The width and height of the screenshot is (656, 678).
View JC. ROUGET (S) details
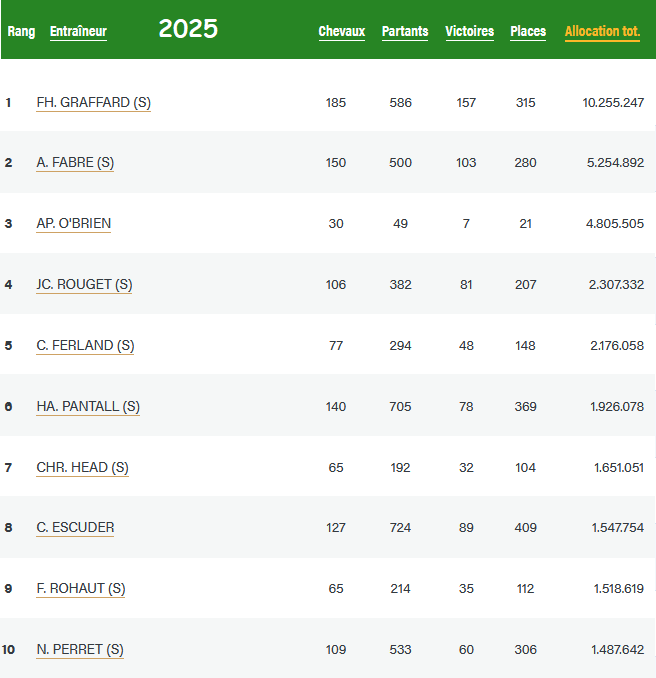tap(84, 285)
